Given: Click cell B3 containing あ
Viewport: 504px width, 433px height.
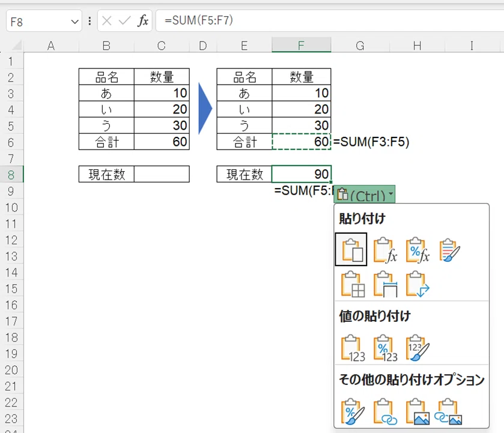Looking at the screenshot, I should coord(106,93).
